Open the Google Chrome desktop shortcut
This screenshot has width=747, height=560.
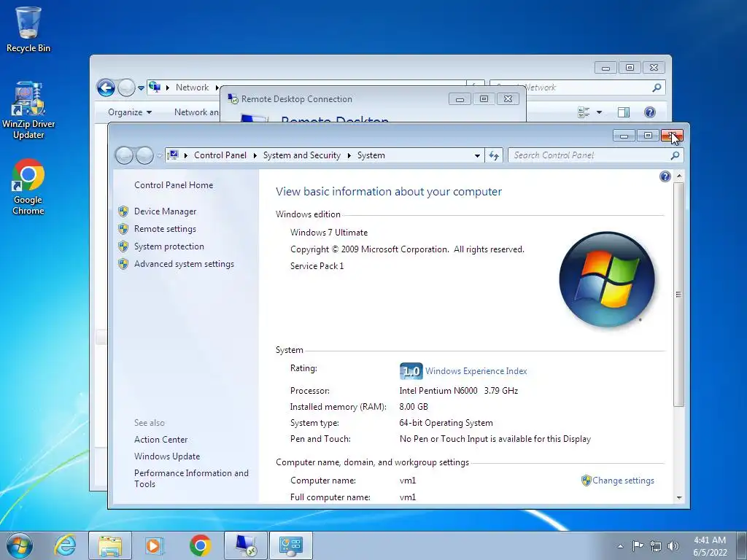[28, 186]
